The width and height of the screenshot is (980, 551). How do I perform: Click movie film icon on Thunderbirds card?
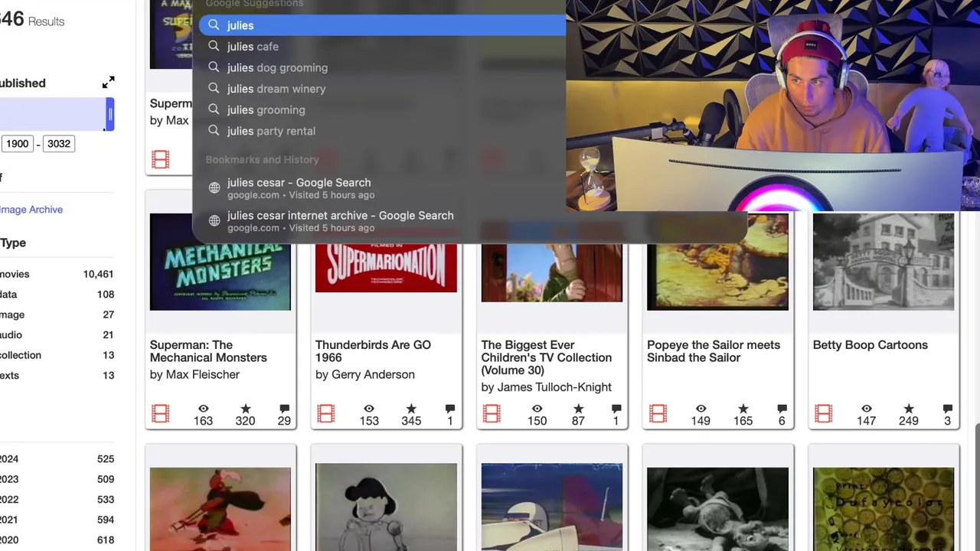[x=326, y=414]
